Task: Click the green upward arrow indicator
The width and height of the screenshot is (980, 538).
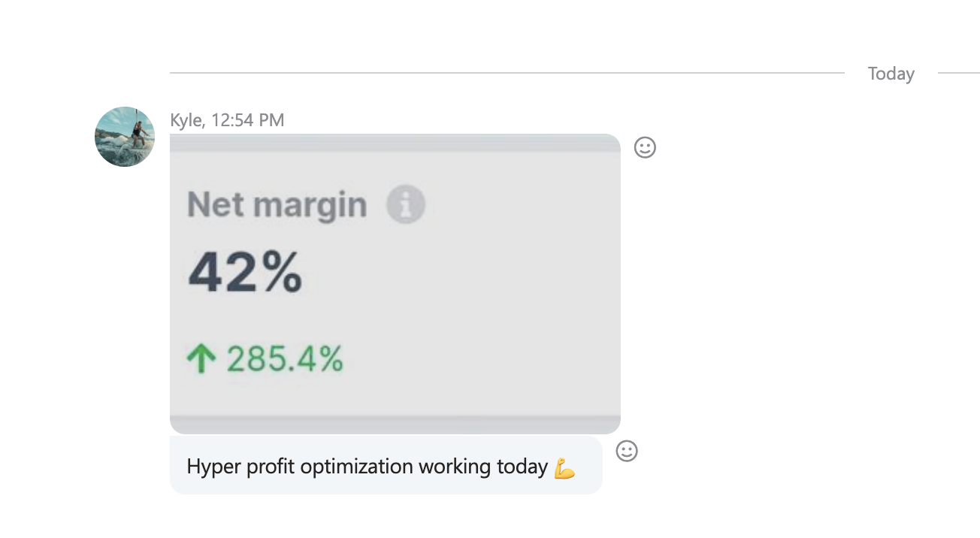Action: pos(201,360)
